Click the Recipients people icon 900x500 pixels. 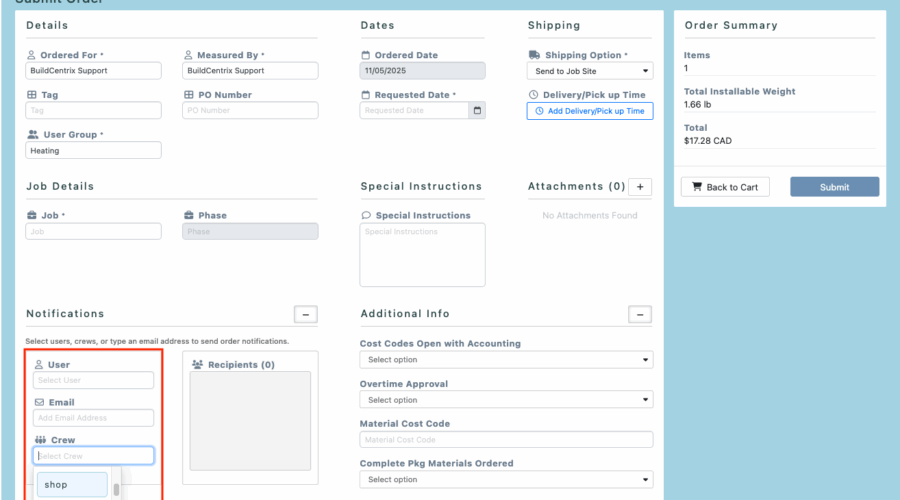click(197, 365)
